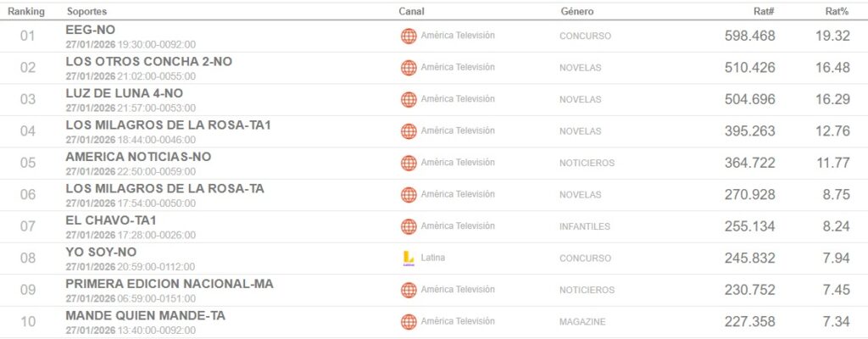This screenshot has width=868, height=339.
Task: Click the Soportes column header
Action: point(87,12)
